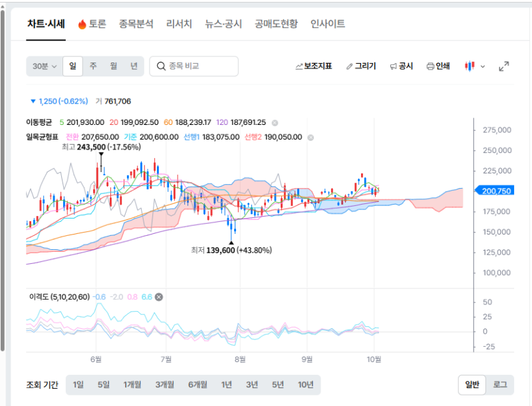Open the 인사이트 tab
Screen dimensions: 532x406
point(328,24)
